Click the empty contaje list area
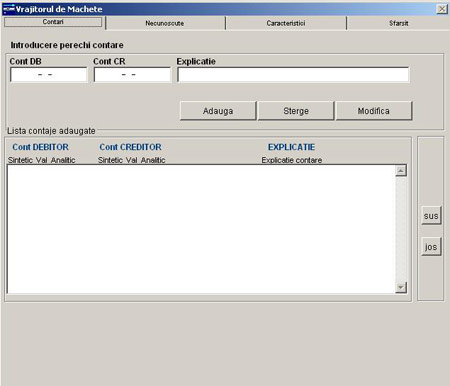This screenshot has width=450, height=386. [x=201, y=229]
